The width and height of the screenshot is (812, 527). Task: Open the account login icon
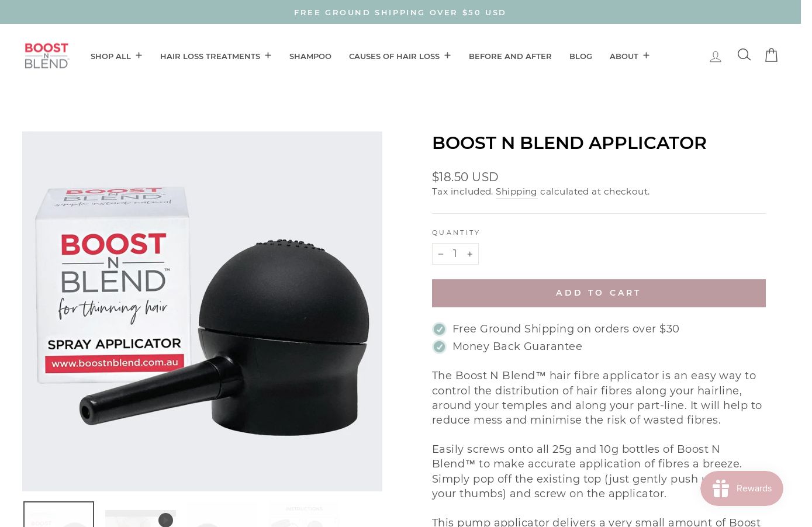716,57
